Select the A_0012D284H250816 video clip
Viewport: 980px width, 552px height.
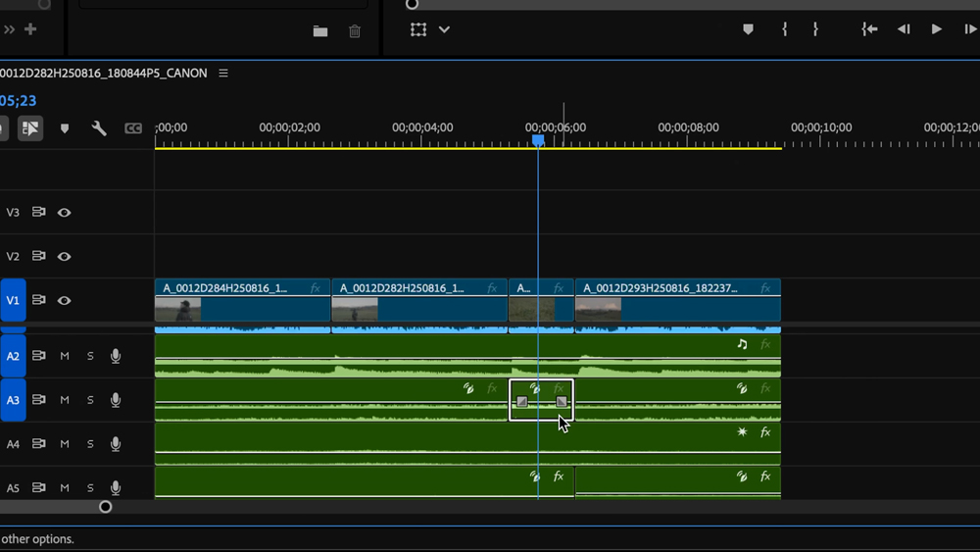click(242, 300)
